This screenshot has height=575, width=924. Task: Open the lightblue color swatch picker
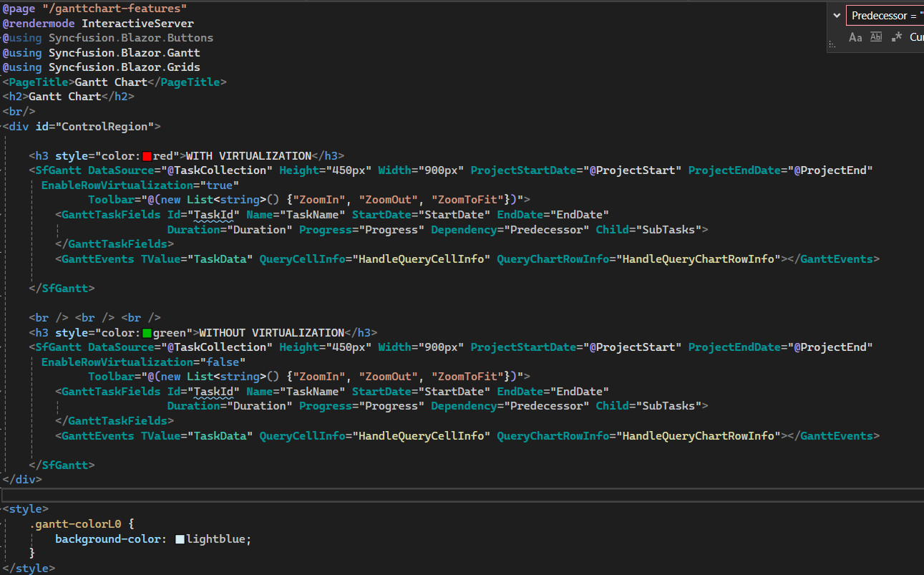pyautogui.click(x=180, y=539)
